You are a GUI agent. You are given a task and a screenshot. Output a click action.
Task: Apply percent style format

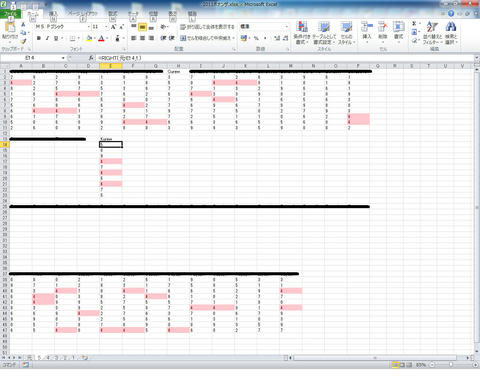pos(256,38)
